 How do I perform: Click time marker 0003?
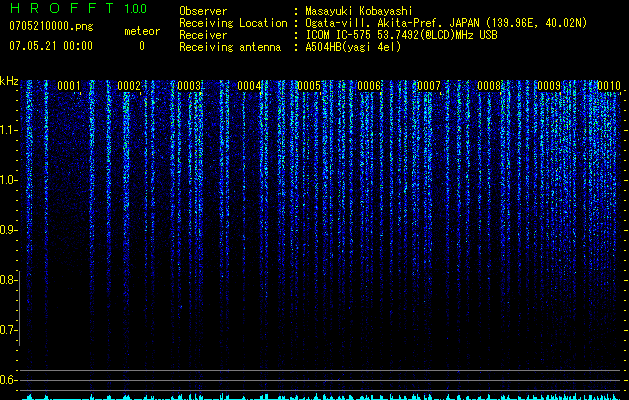pyautogui.click(x=189, y=86)
